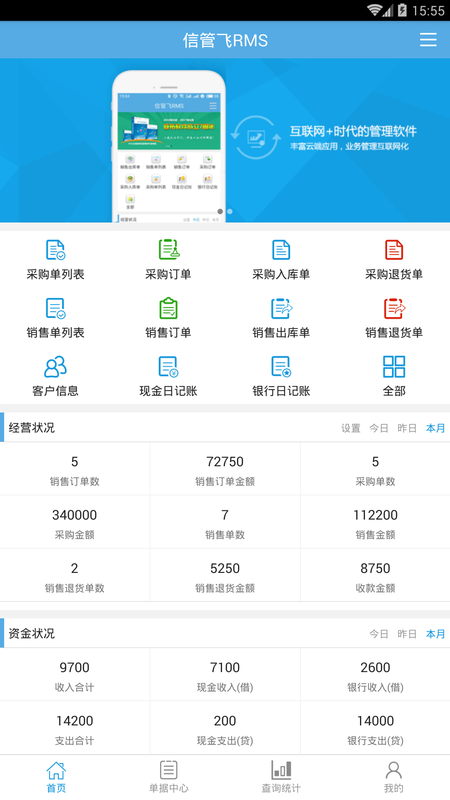Open 采购入库单 document icon
Viewport: 450px width, 800px height.
tap(281, 250)
